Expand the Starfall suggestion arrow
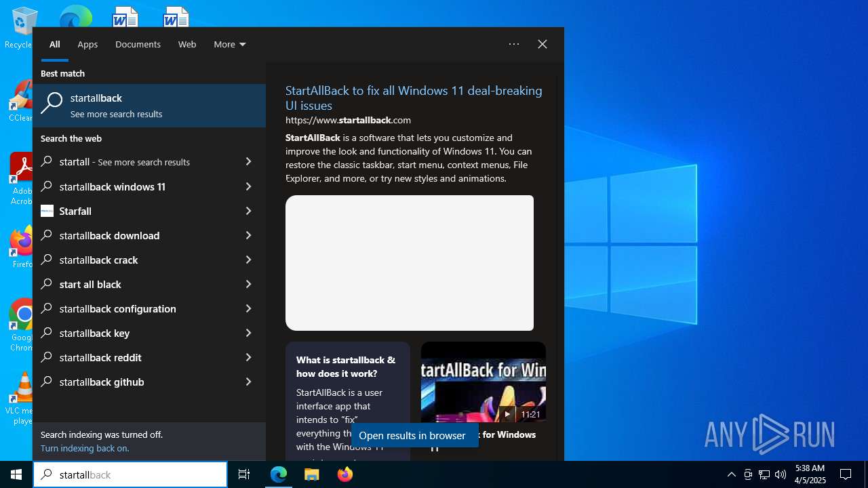 (248, 211)
